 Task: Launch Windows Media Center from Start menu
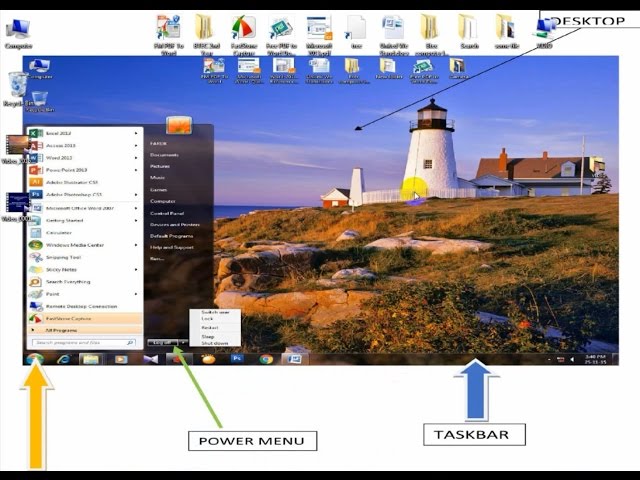(84, 245)
